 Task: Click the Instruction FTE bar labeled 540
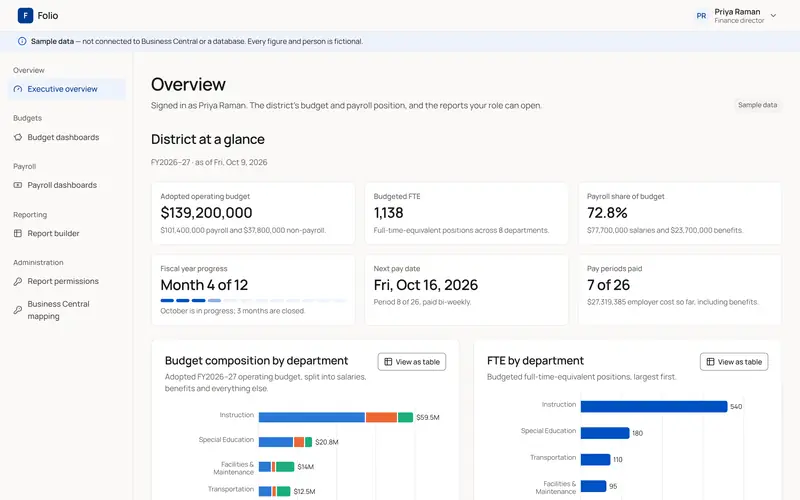click(654, 406)
